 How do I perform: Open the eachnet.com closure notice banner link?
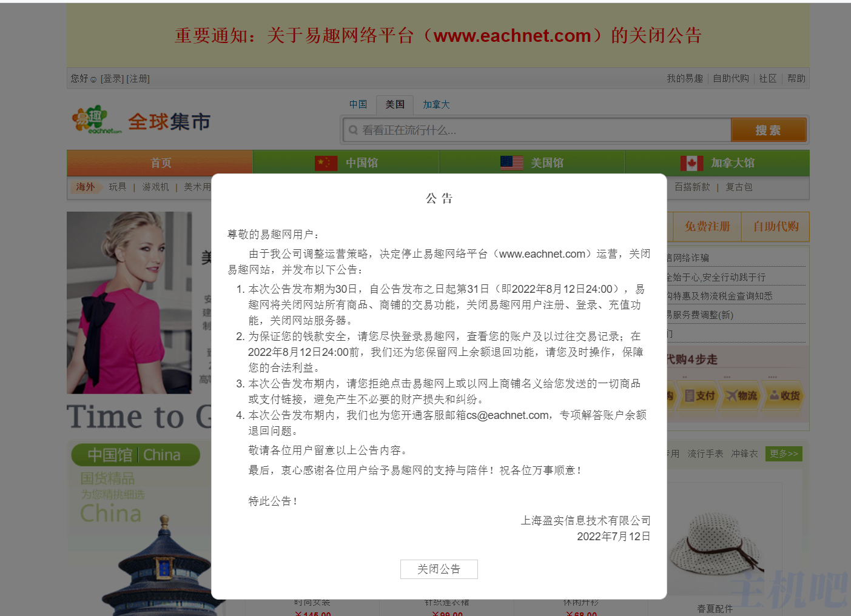click(x=438, y=35)
